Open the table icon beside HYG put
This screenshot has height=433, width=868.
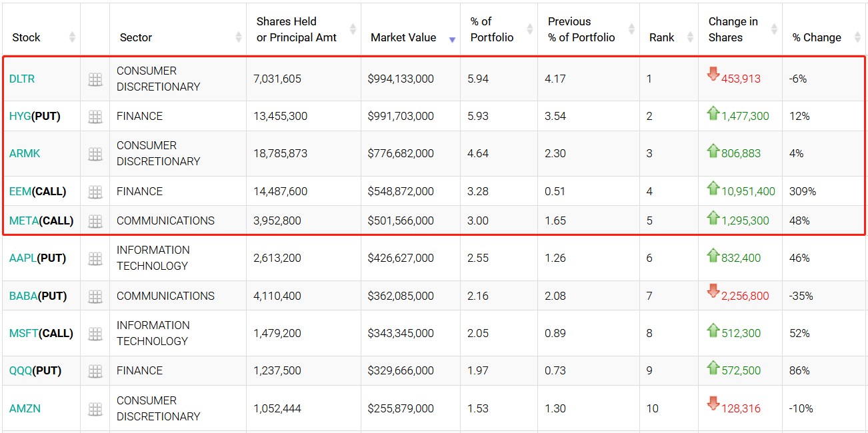tap(95, 117)
